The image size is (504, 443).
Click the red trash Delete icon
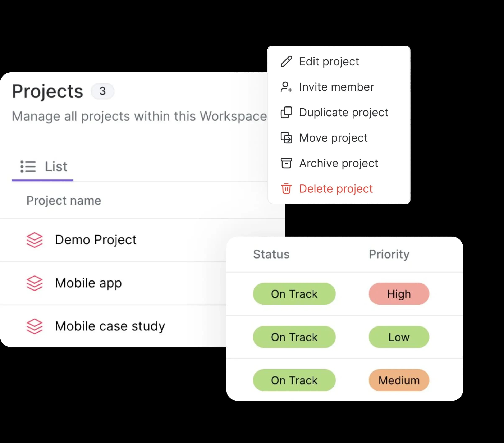pos(286,189)
